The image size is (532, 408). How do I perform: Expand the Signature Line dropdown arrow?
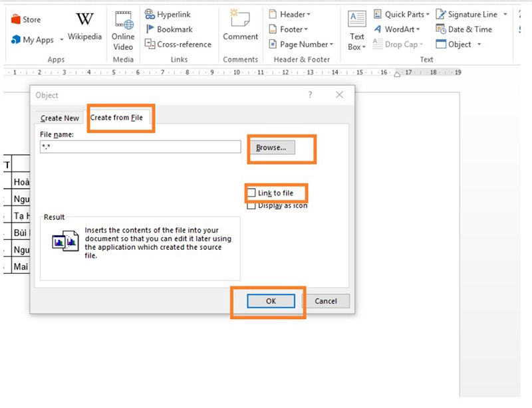click(x=505, y=14)
